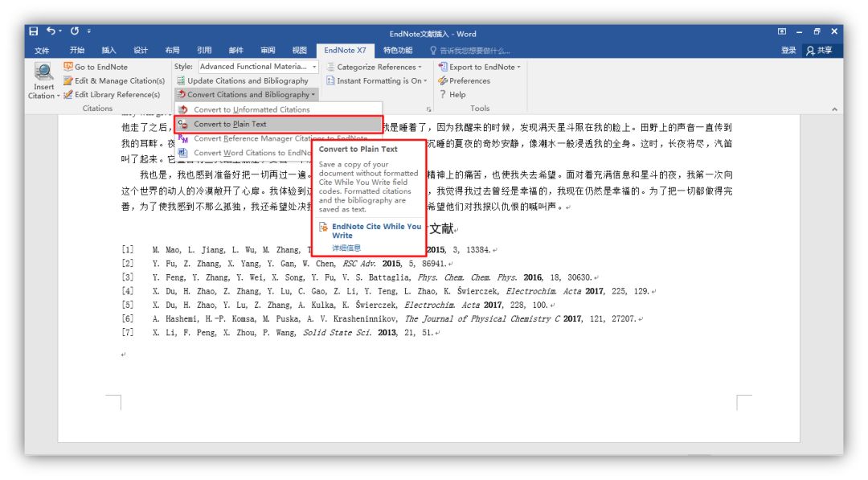Click the Save icon in quick access toolbar
This screenshot has width=868, height=480.
point(34,32)
